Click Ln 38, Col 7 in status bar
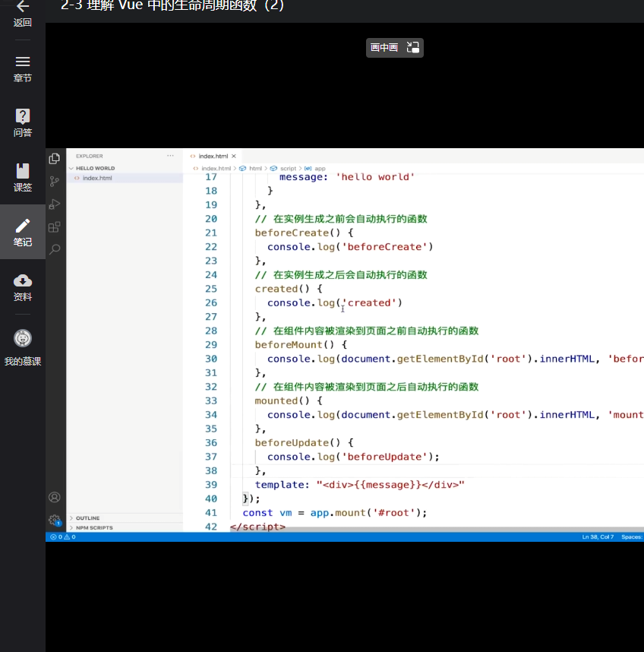644x652 pixels. 598,537
